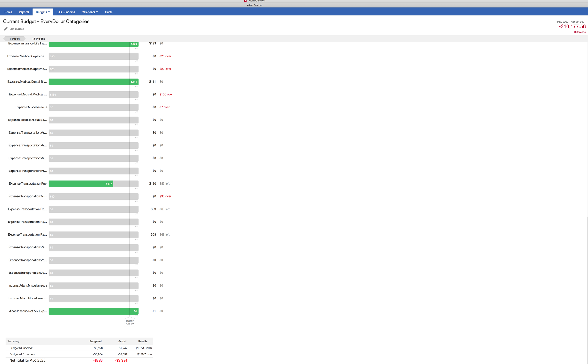This screenshot has width=588, height=364.
Task: Click the Budgets menu dropdown arrow
Action: point(49,12)
